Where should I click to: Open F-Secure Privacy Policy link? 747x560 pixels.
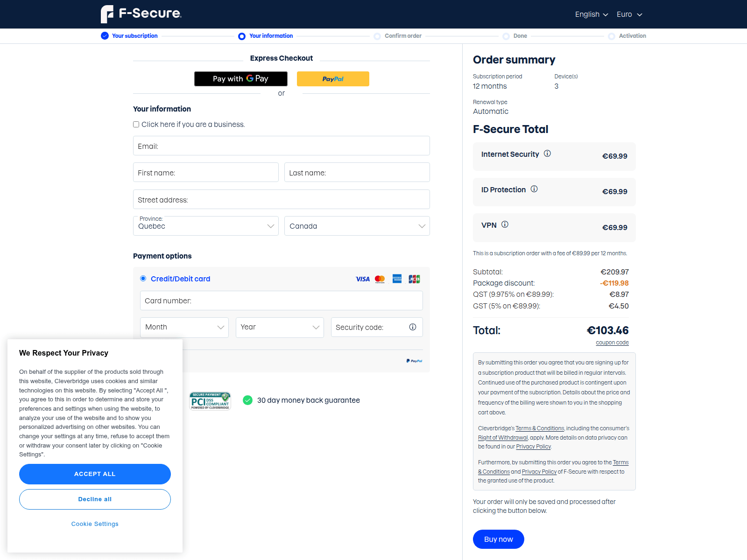[x=539, y=472]
